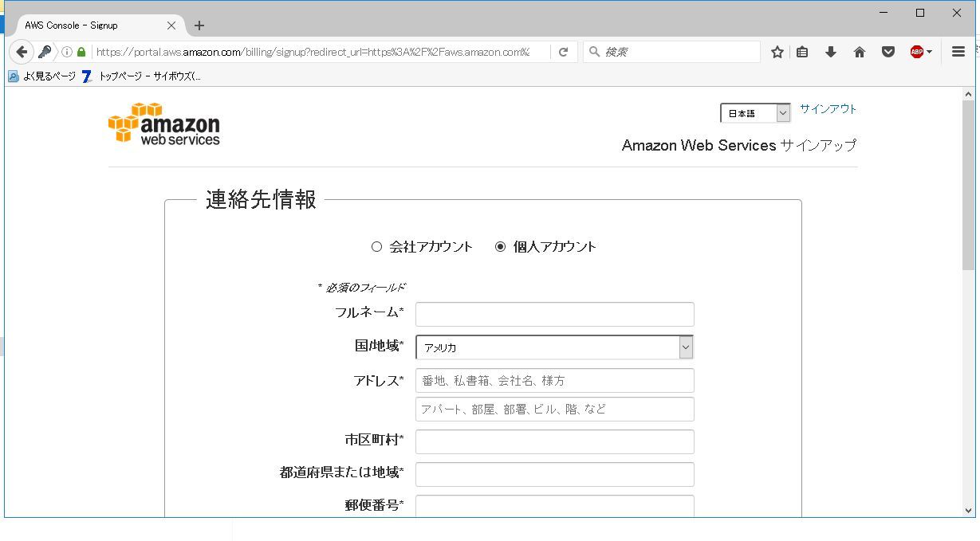This screenshot has width=980, height=541.
Task: Open Adblock Plus dropdown arrow
Action: (x=930, y=52)
